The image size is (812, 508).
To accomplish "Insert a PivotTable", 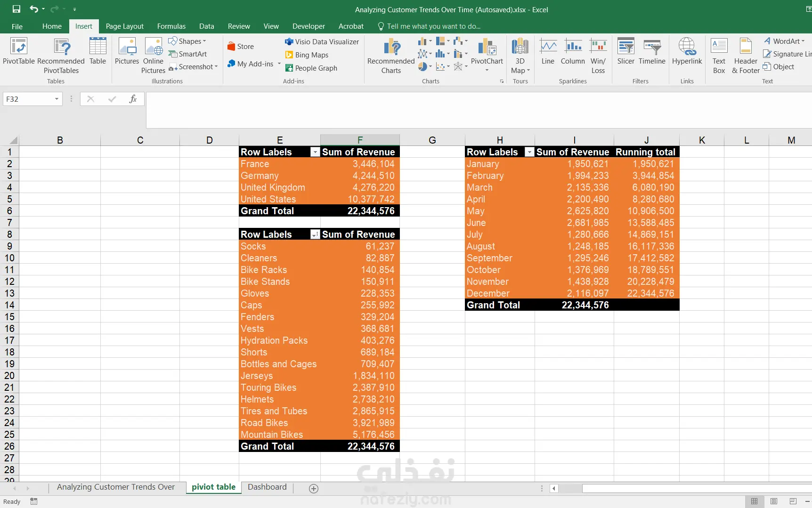I will [19, 51].
